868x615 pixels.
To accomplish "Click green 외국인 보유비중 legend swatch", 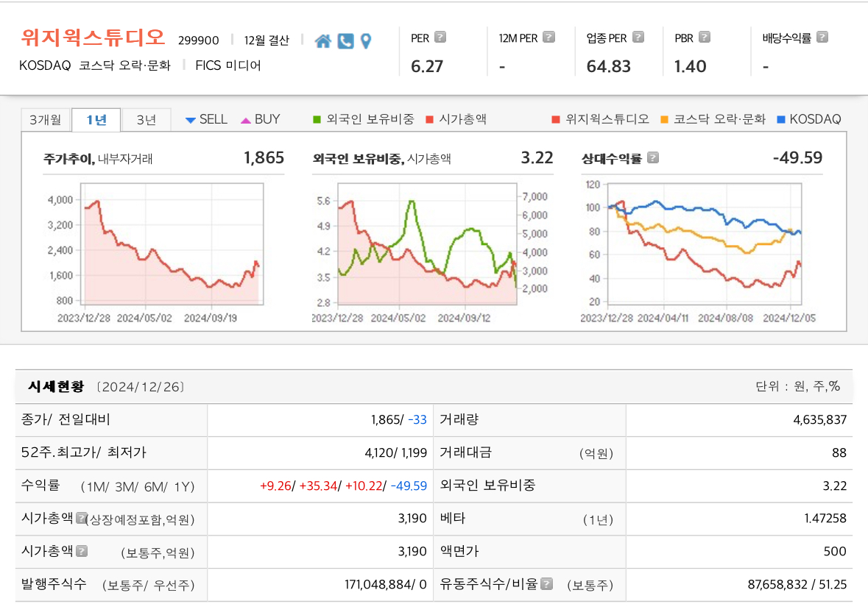I will click(317, 119).
